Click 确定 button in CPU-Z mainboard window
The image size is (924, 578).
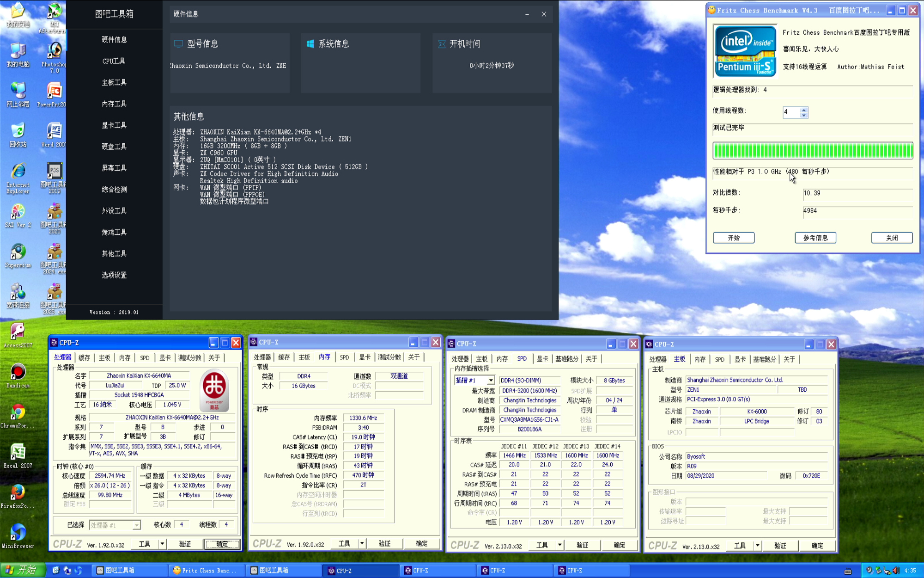pyautogui.click(x=817, y=545)
